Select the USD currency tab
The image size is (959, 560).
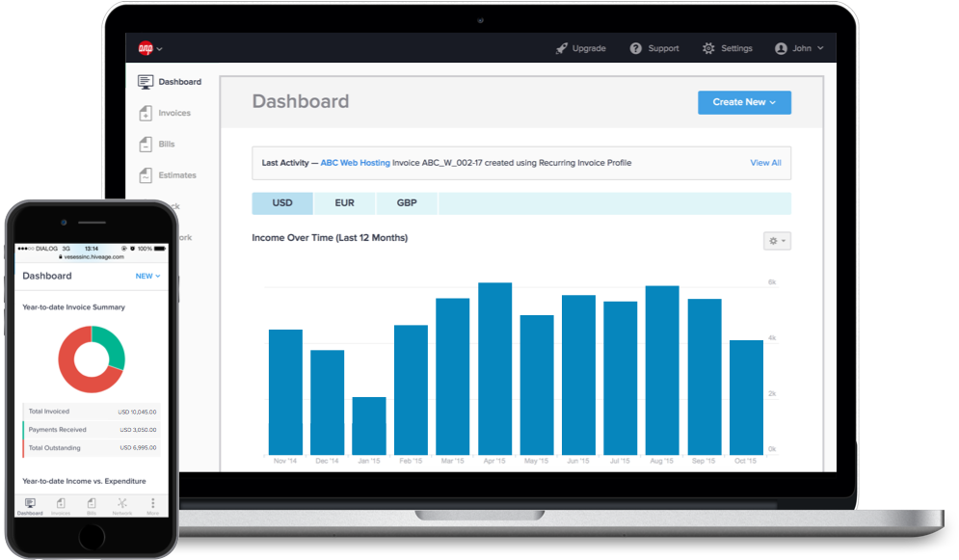pos(282,203)
